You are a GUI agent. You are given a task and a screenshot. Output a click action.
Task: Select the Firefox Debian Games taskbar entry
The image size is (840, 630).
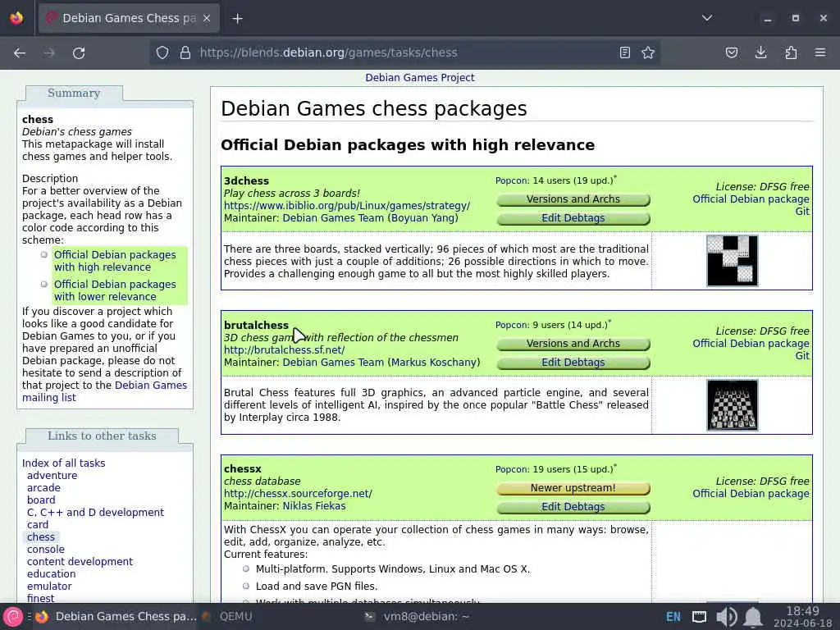click(116, 617)
